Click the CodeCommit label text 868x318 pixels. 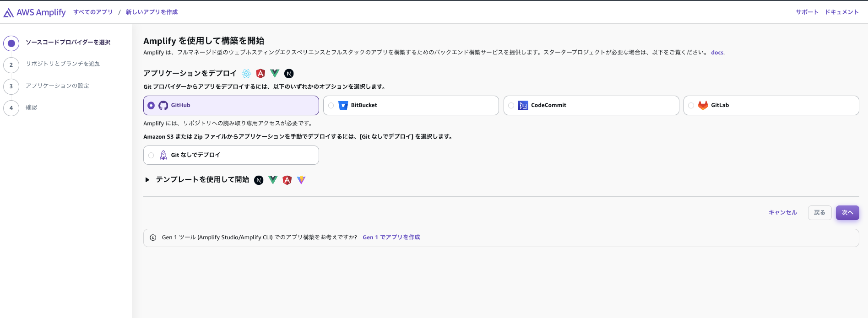tap(548, 105)
